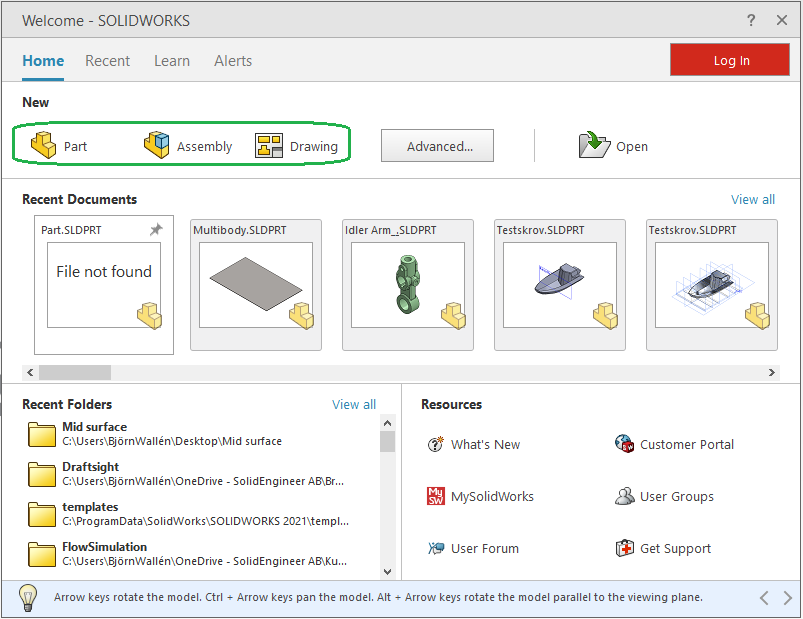Open the Get Support resource
This screenshot has width=803, height=619.
663,549
